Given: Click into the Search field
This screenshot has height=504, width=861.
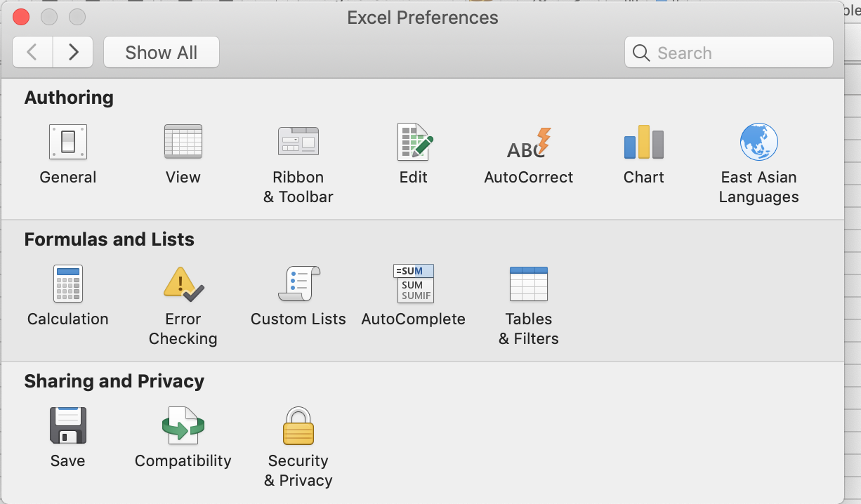Looking at the screenshot, I should tap(729, 53).
